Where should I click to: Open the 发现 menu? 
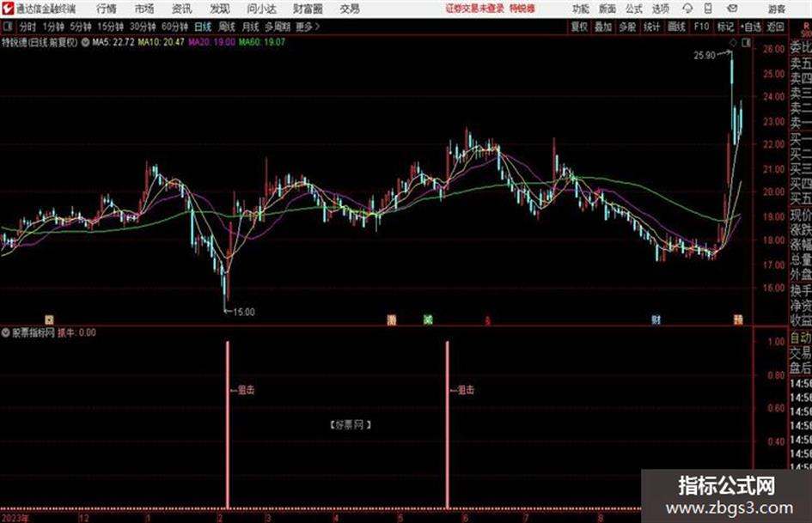click(x=220, y=9)
